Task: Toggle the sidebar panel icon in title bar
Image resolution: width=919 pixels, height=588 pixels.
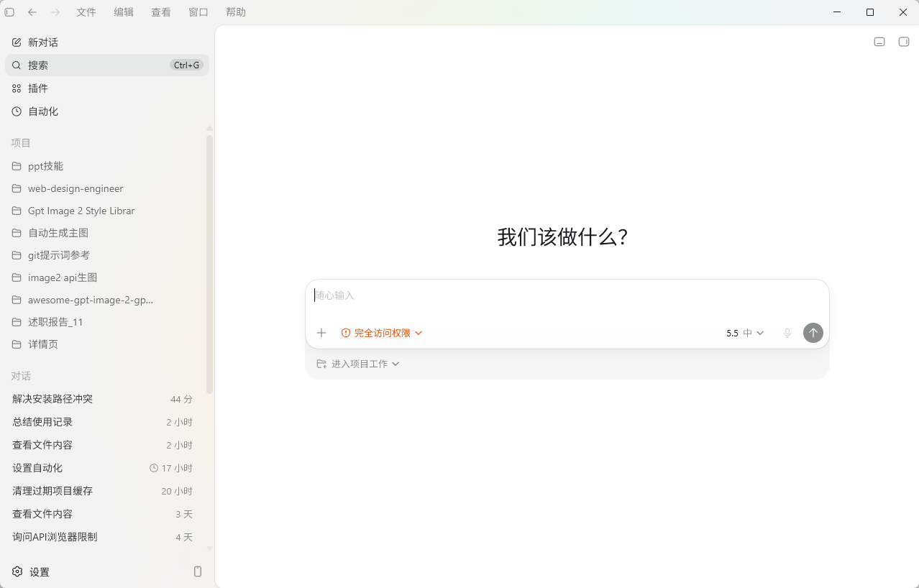Action: tap(9, 12)
